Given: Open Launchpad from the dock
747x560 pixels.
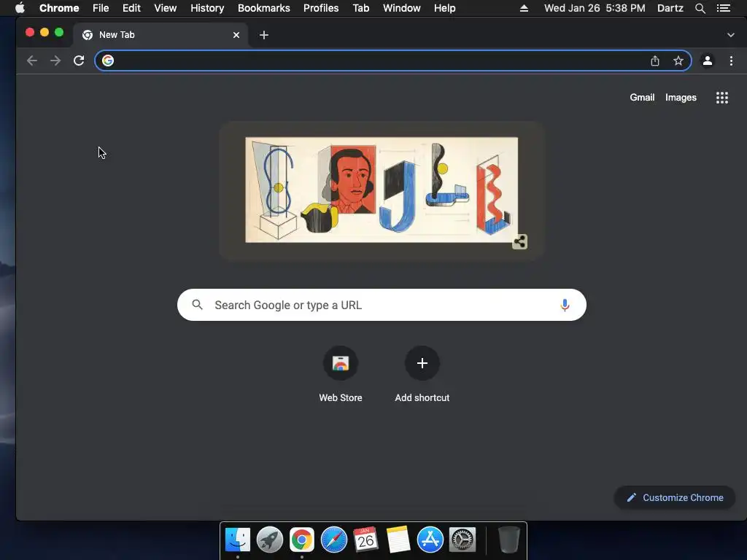Looking at the screenshot, I should click(270, 540).
